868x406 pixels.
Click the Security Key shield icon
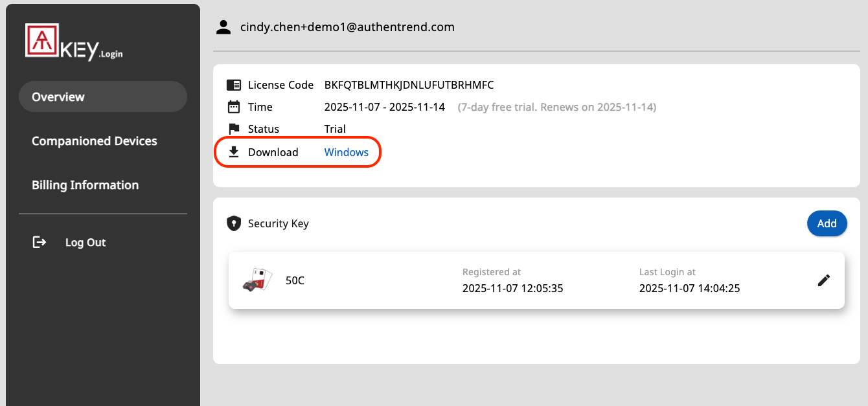233,223
